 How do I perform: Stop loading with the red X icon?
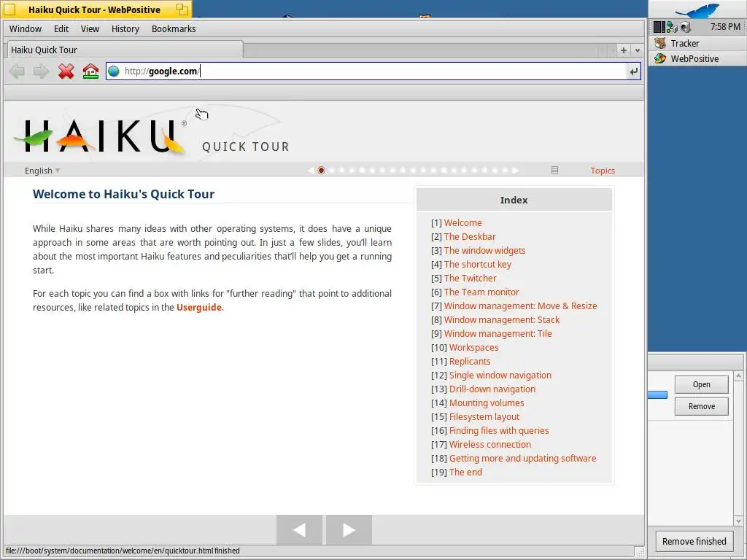pyautogui.click(x=66, y=71)
